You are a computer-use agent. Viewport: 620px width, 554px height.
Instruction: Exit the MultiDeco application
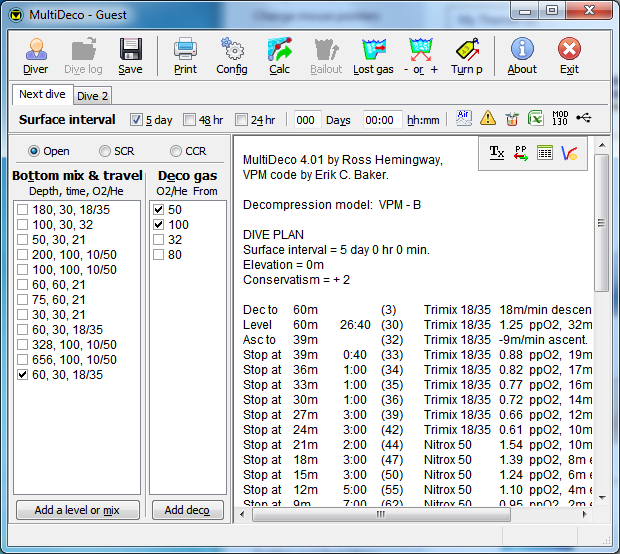(x=569, y=56)
